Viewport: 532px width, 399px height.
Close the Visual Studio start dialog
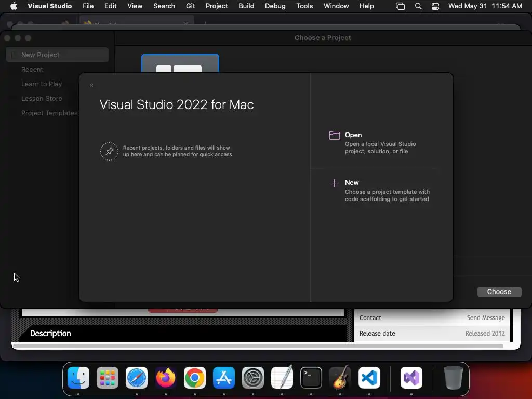[x=91, y=86]
